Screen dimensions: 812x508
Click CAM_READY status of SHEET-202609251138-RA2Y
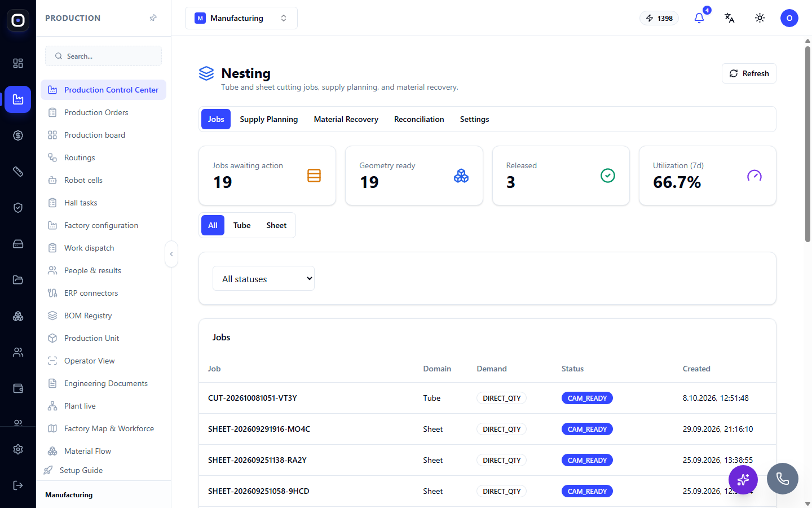(587, 460)
